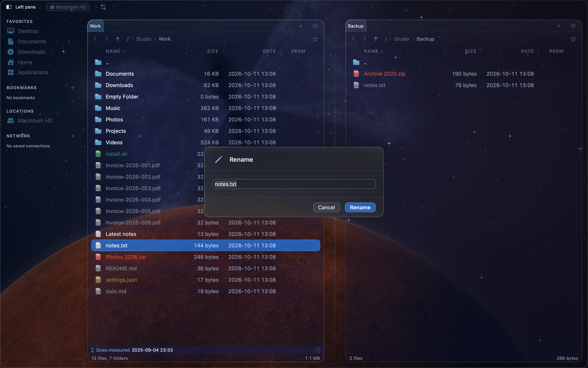
Task: Cancel the Rename dialog
Action: coord(326,207)
